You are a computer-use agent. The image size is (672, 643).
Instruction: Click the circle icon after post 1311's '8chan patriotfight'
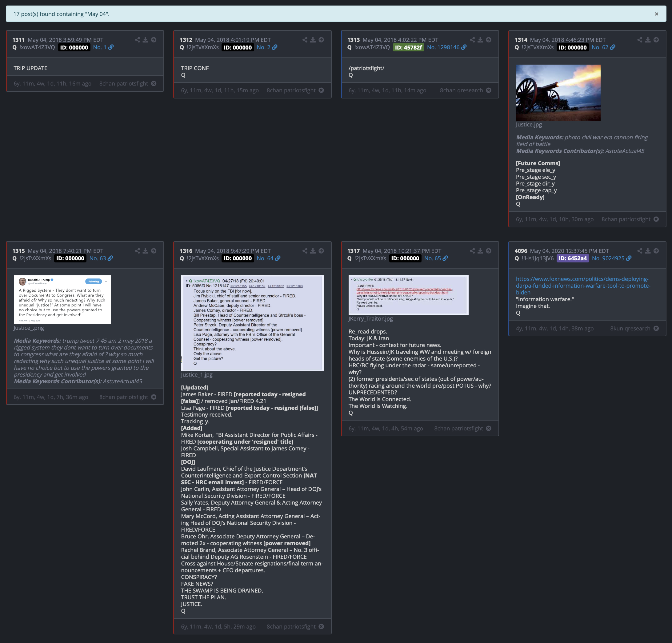tap(154, 84)
